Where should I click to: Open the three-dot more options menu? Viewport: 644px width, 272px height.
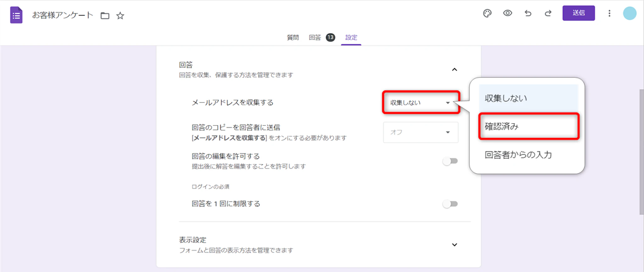(x=609, y=13)
